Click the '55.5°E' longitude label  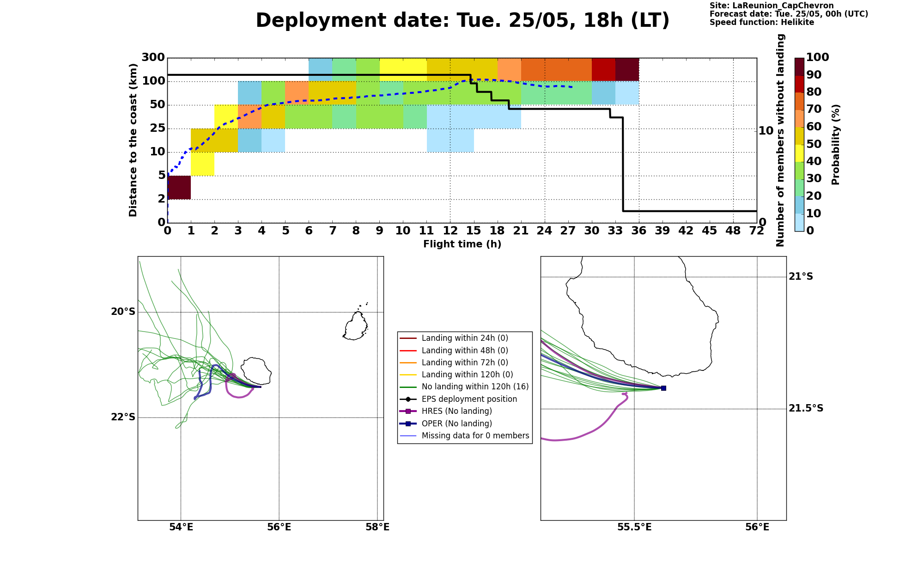634,527
